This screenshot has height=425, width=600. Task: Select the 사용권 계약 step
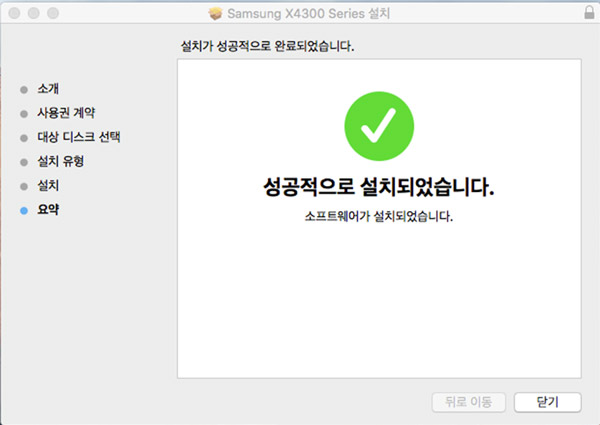click(66, 113)
